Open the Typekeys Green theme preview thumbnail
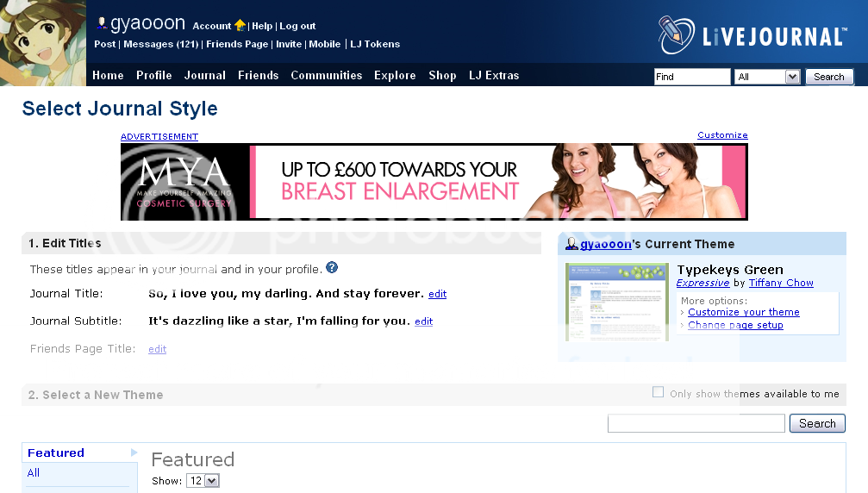The image size is (868, 493). (x=616, y=302)
